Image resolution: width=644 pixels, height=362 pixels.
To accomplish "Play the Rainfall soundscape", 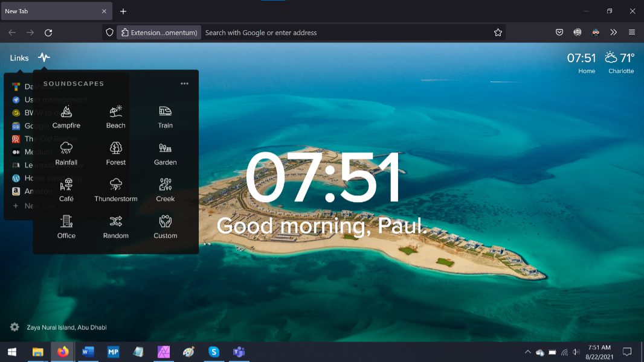I will pyautogui.click(x=66, y=154).
